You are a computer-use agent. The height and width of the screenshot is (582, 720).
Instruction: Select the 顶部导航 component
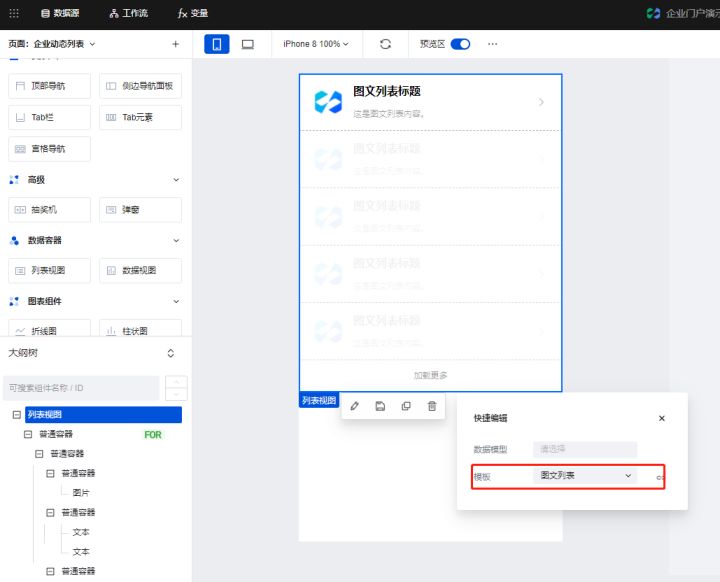pyautogui.click(x=50, y=86)
